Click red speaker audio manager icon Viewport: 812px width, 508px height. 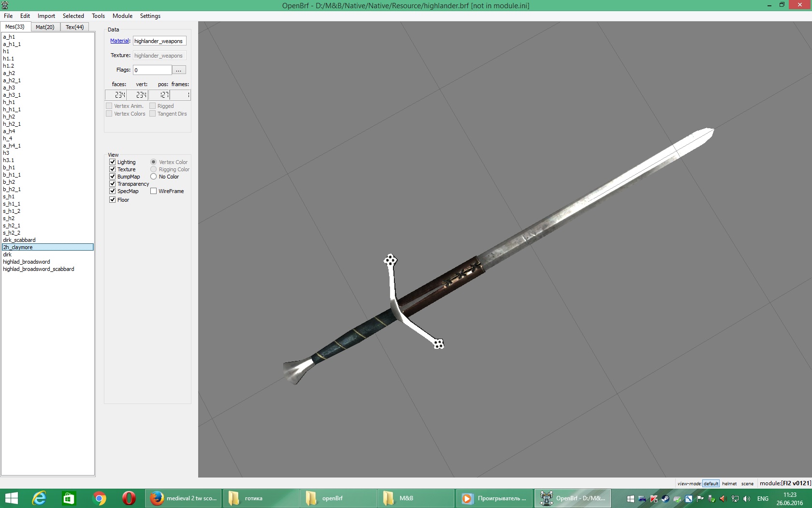click(723, 499)
